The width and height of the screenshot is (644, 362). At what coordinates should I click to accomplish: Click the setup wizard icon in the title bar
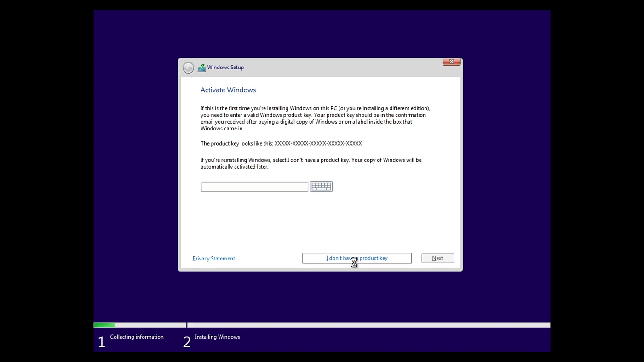click(201, 67)
